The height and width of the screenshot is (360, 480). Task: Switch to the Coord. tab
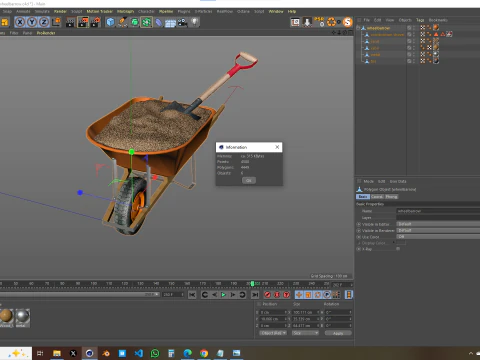pyautogui.click(x=377, y=197)
